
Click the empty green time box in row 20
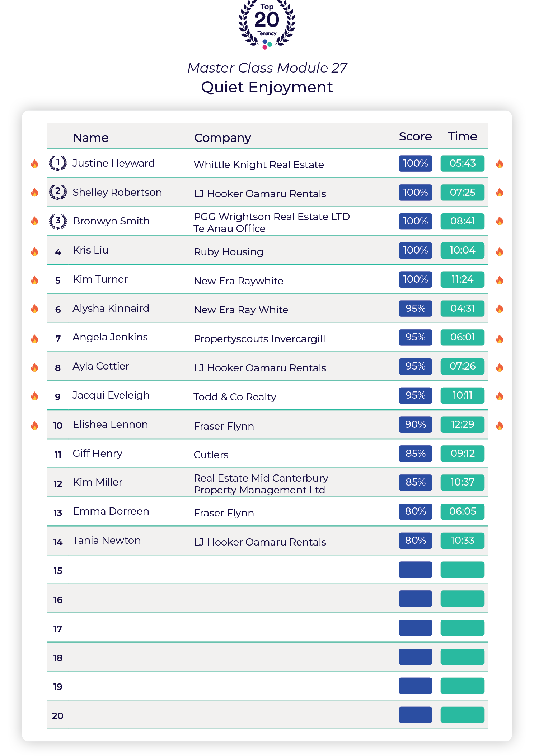462,715
